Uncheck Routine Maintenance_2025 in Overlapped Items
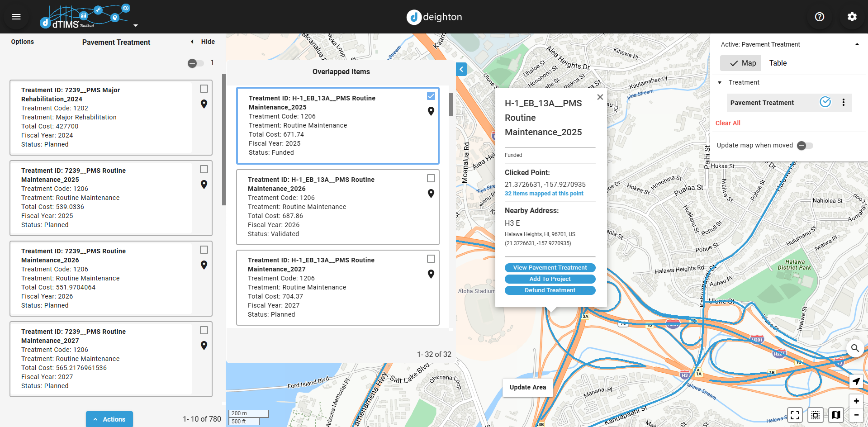868x427 pixels. 430,96
